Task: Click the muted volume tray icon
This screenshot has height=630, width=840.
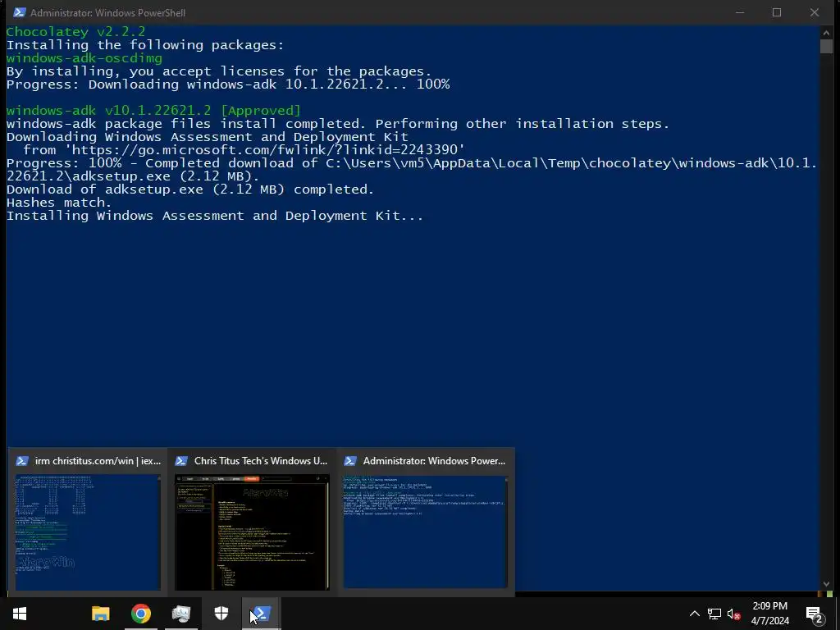Action: 733,614
